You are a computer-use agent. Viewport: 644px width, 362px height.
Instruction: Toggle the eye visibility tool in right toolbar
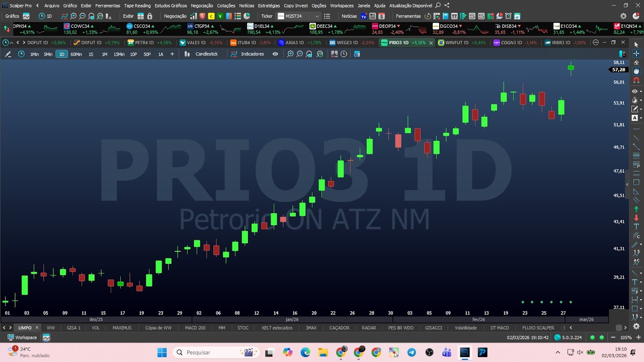tap(634, 92)
